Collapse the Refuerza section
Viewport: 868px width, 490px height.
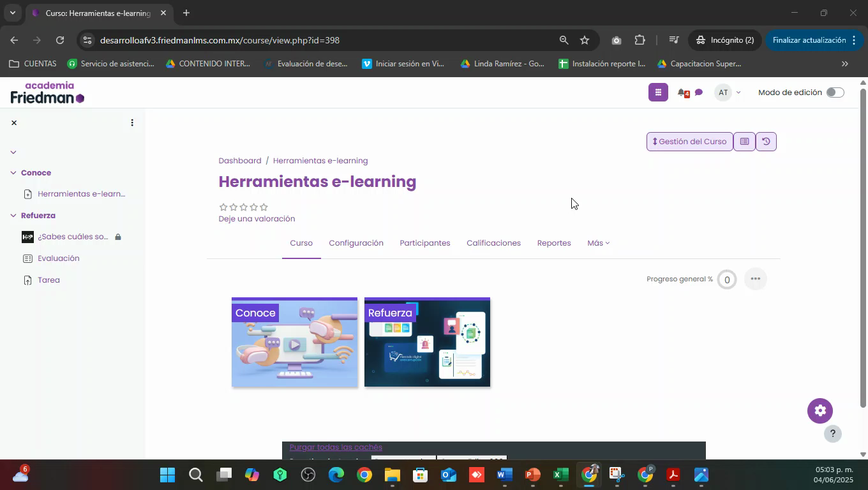13,216
